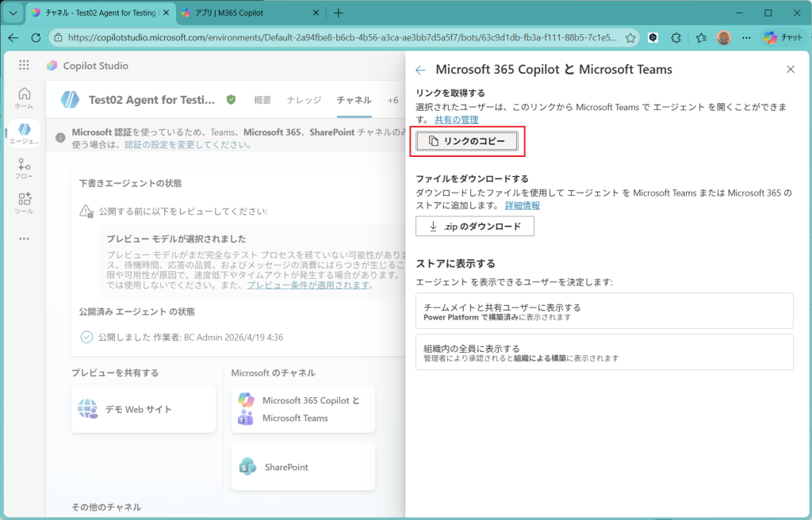Open the browser extensions icon
This screenshot has height=520, width=812.
click(x=676, y=37)
